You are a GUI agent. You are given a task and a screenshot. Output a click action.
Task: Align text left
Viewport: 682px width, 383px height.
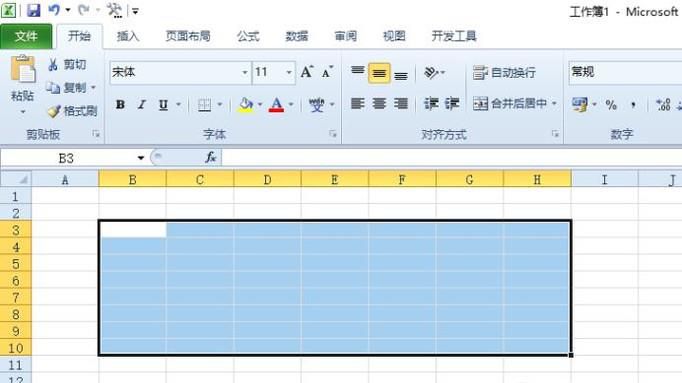click(358, 103)
